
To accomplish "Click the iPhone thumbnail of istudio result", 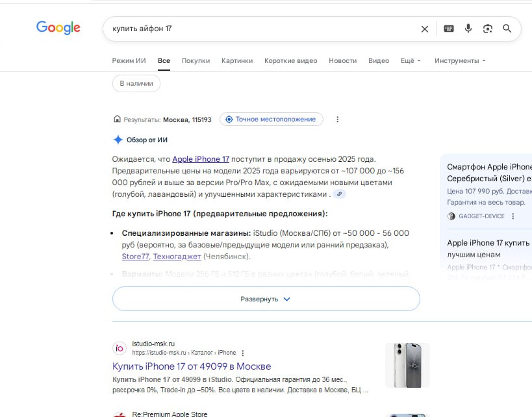I will pos(407,365).
